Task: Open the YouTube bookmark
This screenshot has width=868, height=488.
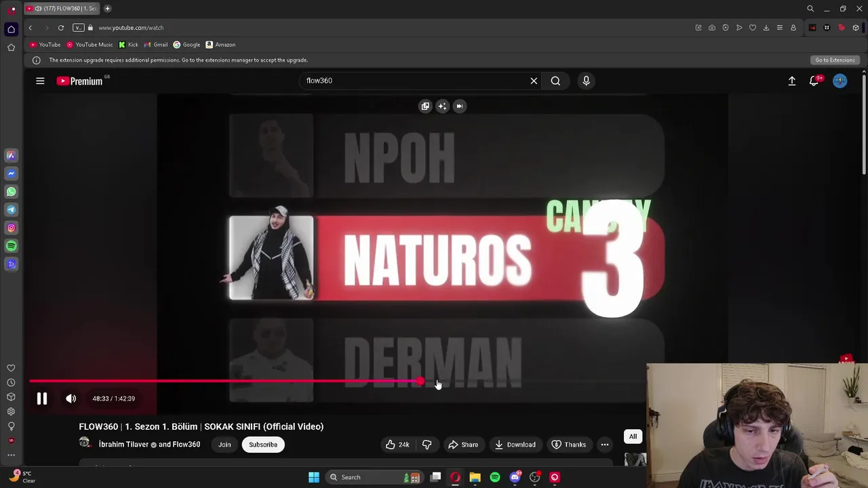Action: 45,45
